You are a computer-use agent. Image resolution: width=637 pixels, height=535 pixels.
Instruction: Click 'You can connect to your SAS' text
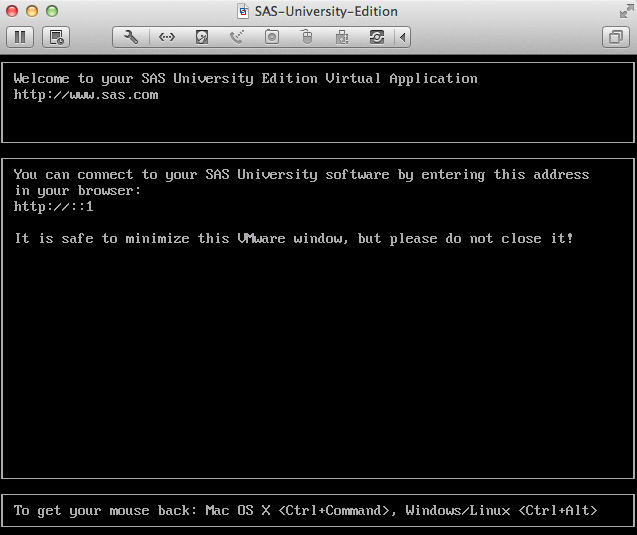click(x=301, y=175)
